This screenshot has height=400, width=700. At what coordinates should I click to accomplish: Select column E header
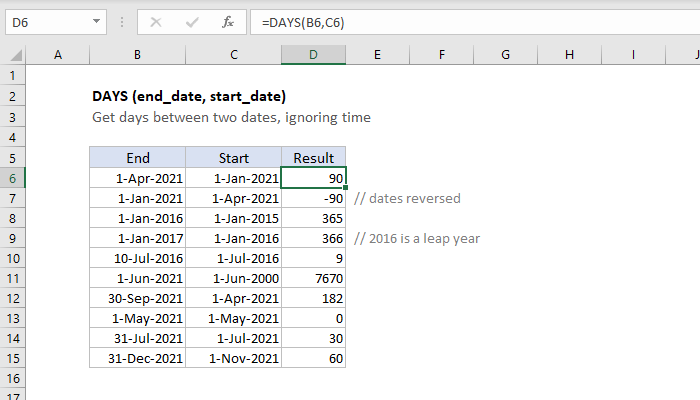(x=377, y=55)
